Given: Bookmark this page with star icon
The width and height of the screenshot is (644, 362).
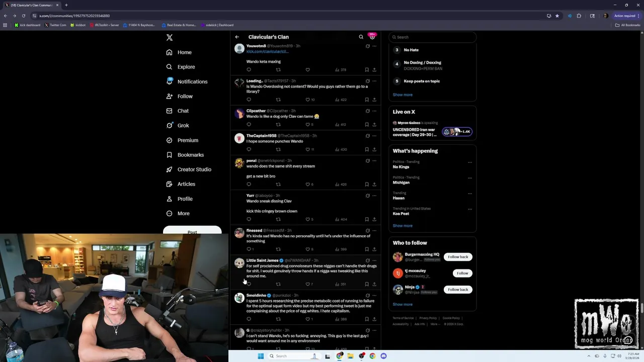Looking at the screenshot, I should (557, 16).
